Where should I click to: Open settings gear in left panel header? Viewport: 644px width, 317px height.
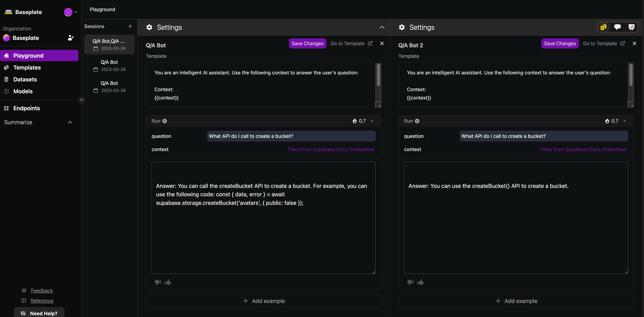click(x=149, y=27)
